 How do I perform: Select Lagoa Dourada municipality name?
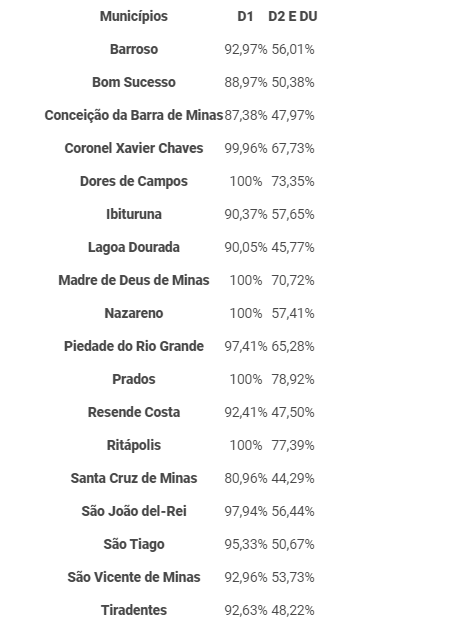[x=134, y=248]
